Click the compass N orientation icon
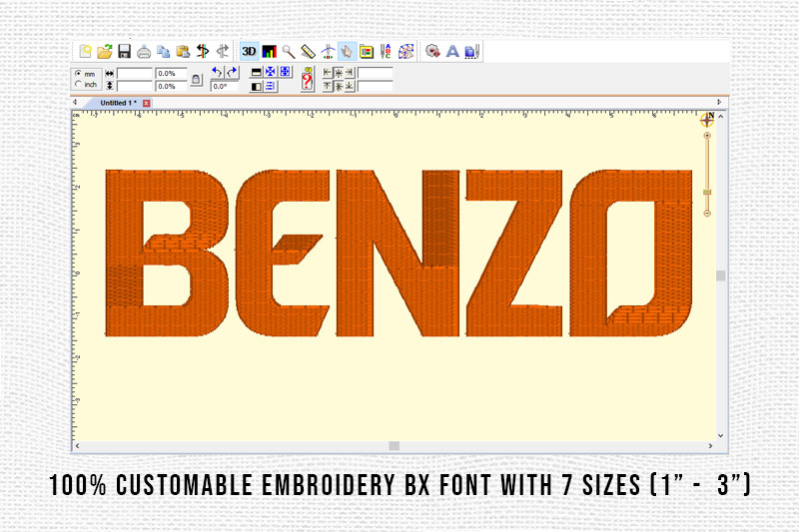 (707, 119)
